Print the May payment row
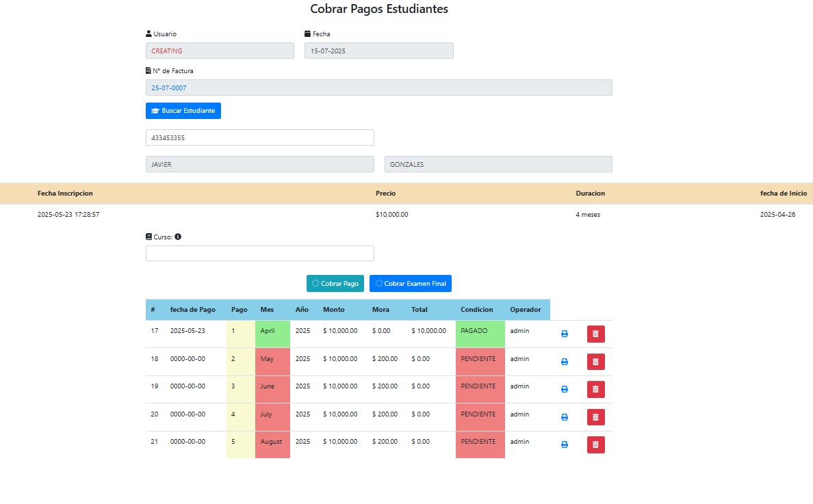This screenshot has height=504, width=813. [x=565, y=362]
